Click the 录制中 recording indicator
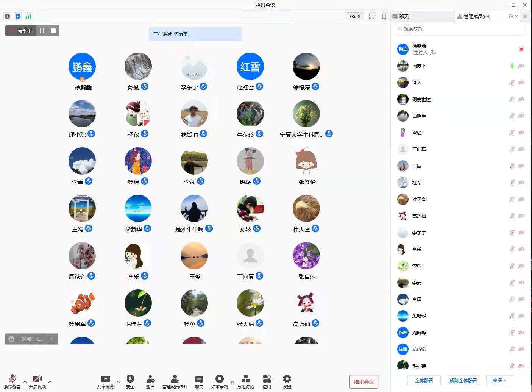 (21, 31)
